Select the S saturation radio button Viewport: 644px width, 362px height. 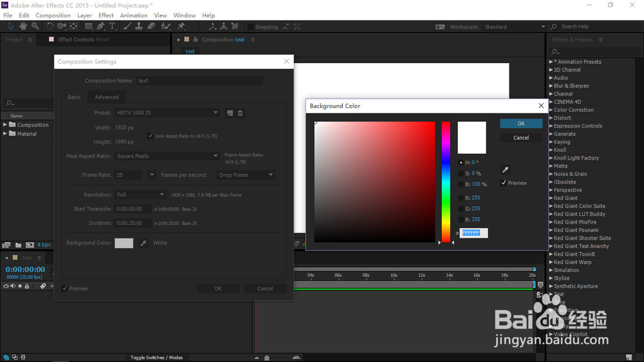click(x=461, y=173)
